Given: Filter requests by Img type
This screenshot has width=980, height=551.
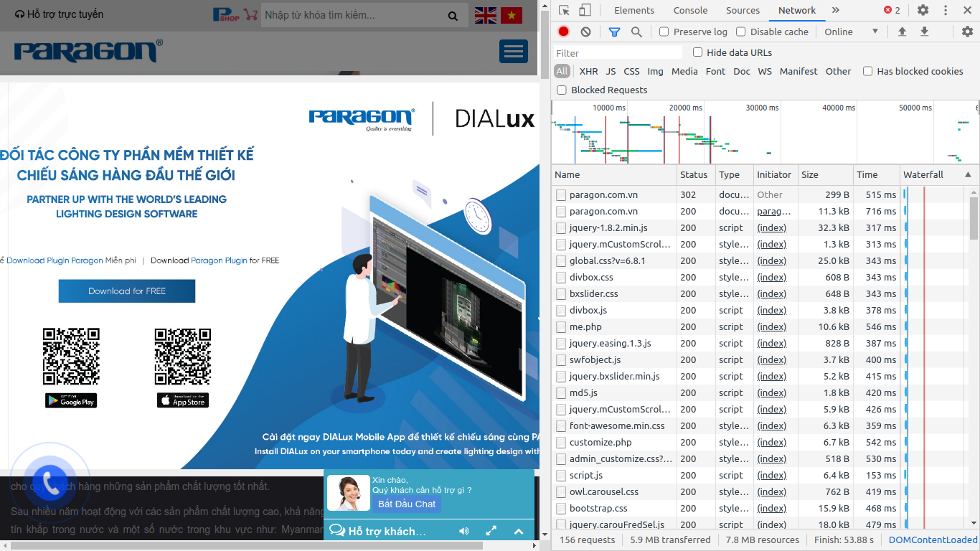Looking at the screenshot, I should (x=655, y=71).
